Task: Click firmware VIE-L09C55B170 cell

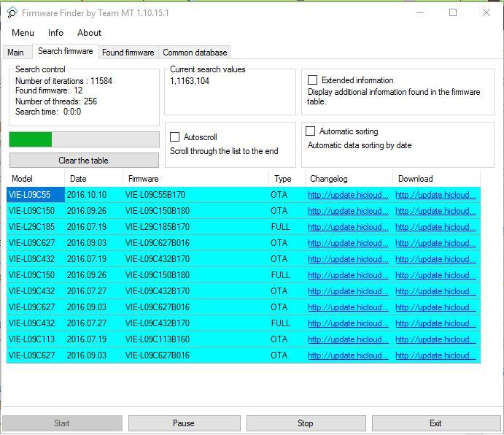Action: tap(195, 195)
